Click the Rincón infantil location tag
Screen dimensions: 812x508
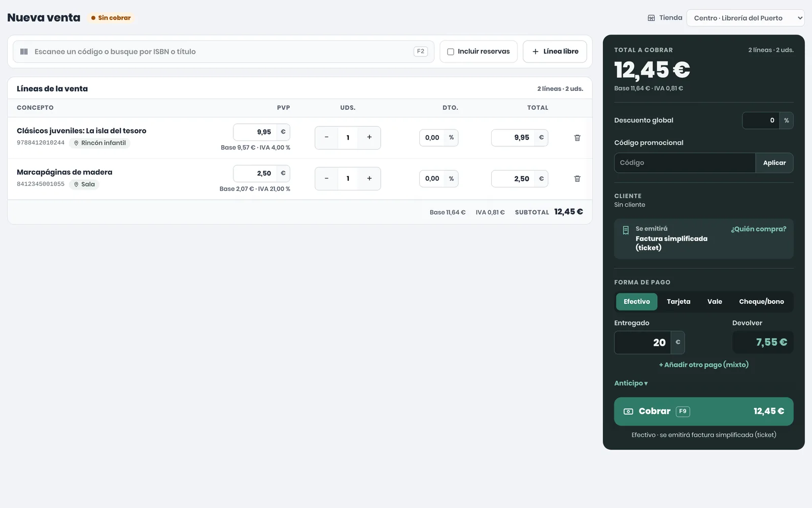99,143
